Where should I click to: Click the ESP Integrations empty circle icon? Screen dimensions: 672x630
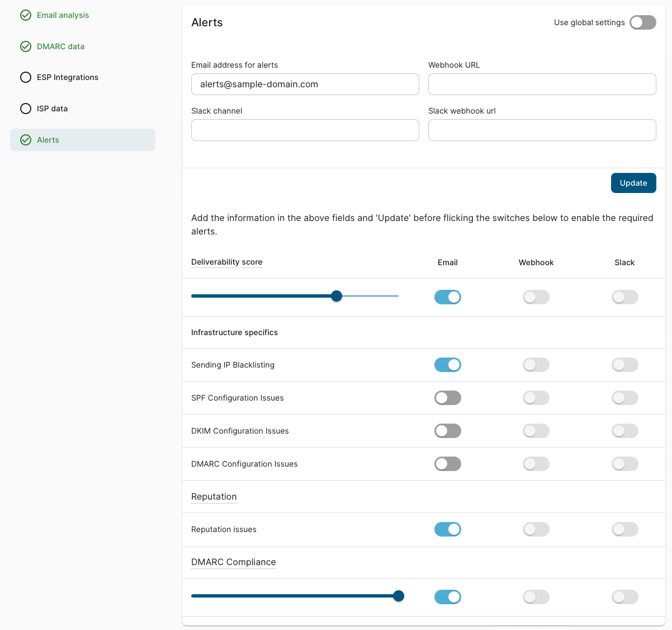coord(26,77)
